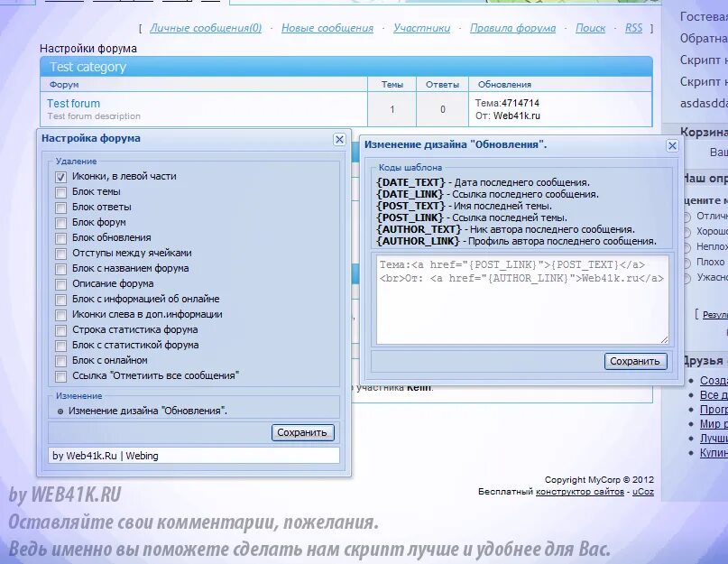
Task: Select "Изменение дизайна Обновления" bullet item
Action: (148, 411)
